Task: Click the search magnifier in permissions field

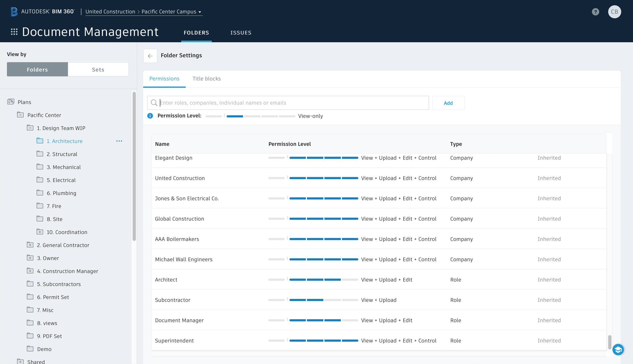Action: point(154,103)
